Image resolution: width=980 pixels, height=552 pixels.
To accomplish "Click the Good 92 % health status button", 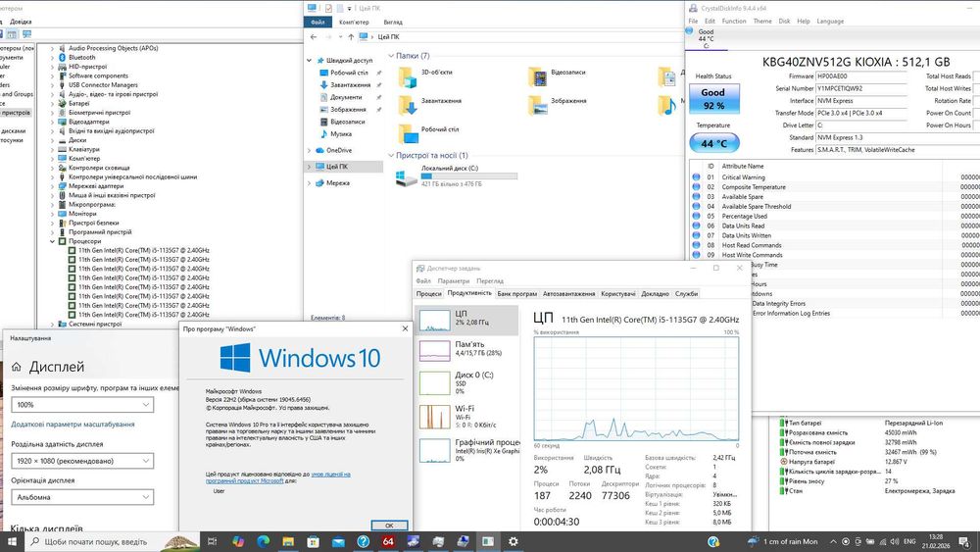I will tap(713, 99).
